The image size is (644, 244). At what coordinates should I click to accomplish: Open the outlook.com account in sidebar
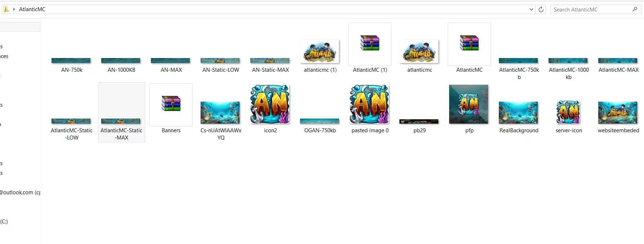[20, 192]
